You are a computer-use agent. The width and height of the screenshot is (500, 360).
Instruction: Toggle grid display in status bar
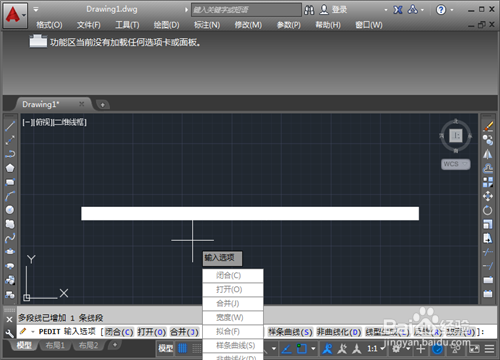coord(182,349)
